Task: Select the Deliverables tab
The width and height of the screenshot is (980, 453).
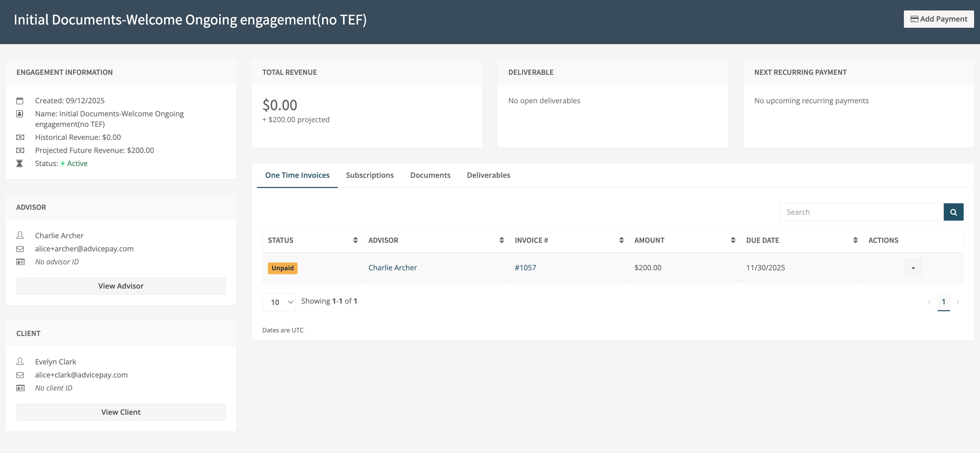Action: 488,175
